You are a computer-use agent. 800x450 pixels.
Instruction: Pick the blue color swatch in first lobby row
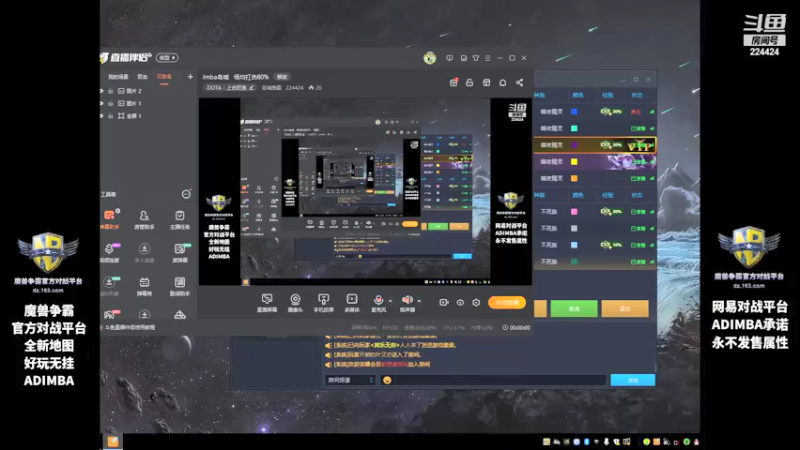point(574,112)
